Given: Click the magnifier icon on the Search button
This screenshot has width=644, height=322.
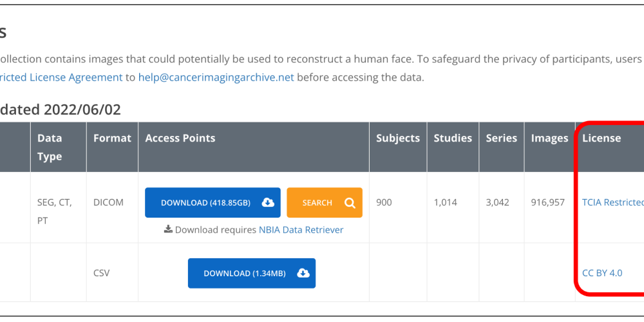Looking at the screenshot, I should pos(350,202).
